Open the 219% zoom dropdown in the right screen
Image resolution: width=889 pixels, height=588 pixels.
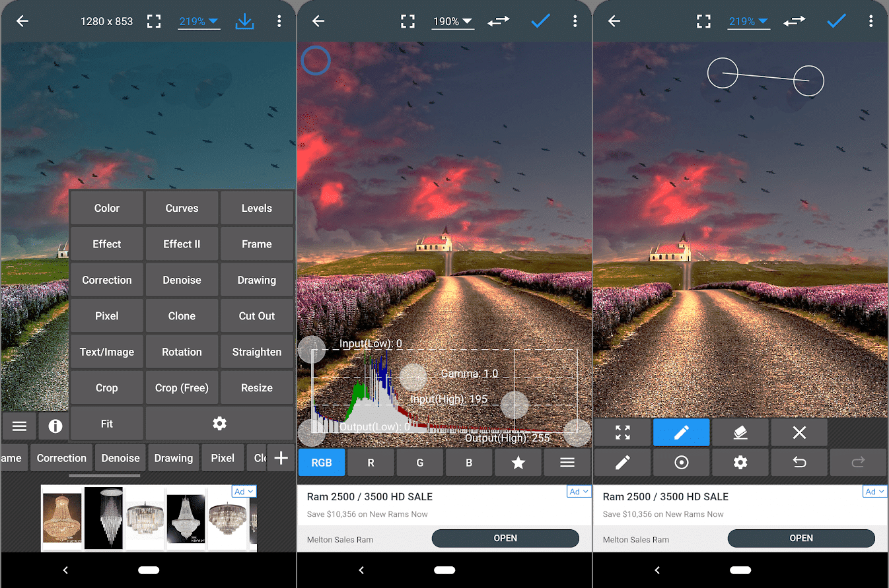click(x=748, y=21)
